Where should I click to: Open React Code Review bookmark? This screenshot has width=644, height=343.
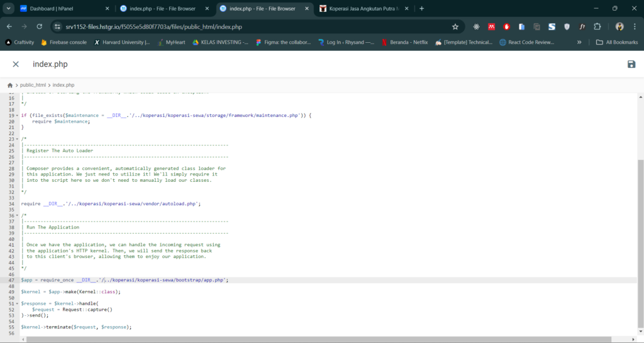pyautogui.click(x=527, y=42)
